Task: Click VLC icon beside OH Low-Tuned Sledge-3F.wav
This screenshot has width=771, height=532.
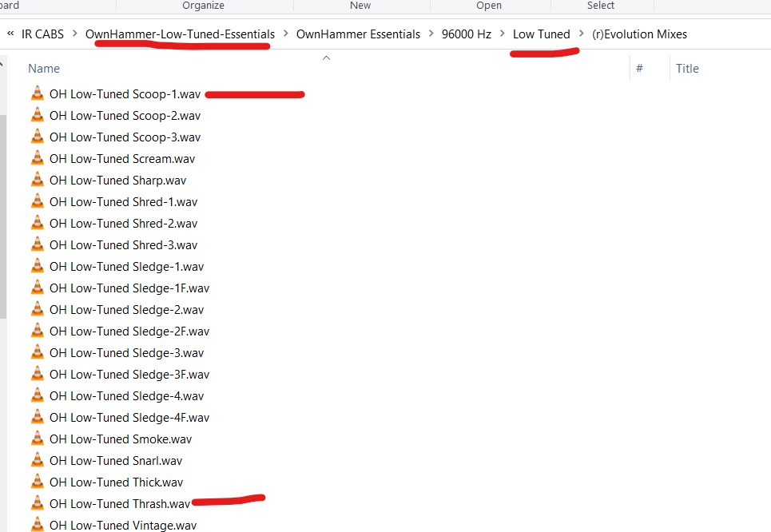Action: pyautogui.click(x=38, y=374)
